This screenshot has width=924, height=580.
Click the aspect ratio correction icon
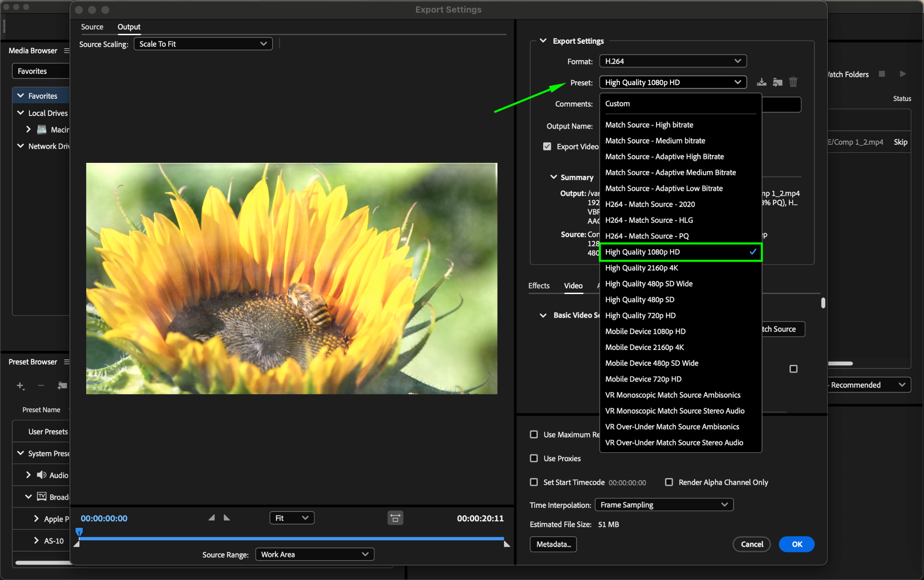tap(395, 518)
